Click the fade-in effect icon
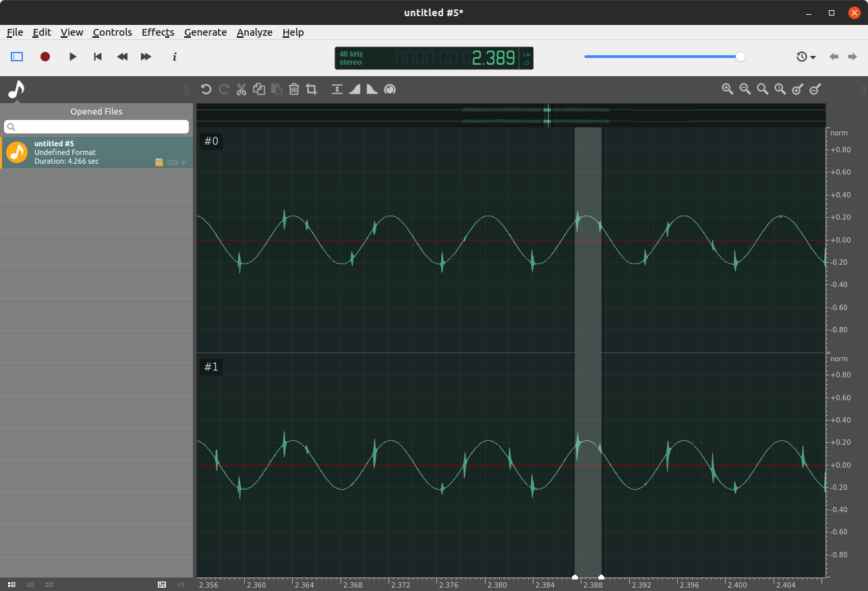The width and height of the screenshot is (868, 591). coord(354,89)
